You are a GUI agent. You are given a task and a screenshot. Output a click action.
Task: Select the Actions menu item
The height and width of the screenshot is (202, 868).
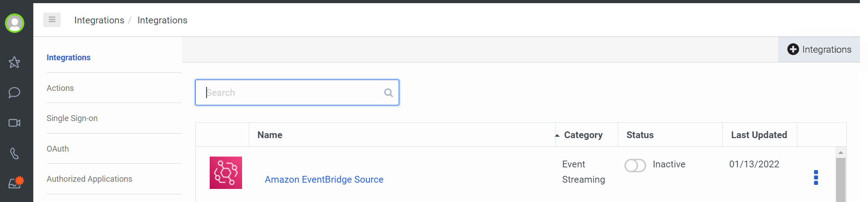pos(60,88)
